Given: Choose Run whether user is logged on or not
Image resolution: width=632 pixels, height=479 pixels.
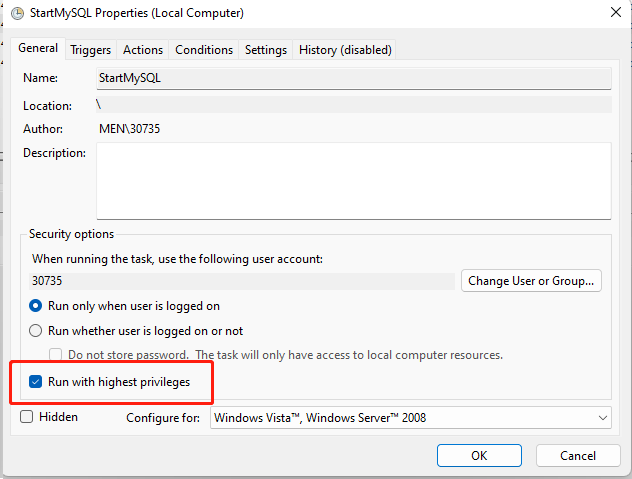Looking at the screenshot, I should coord(37,331).
